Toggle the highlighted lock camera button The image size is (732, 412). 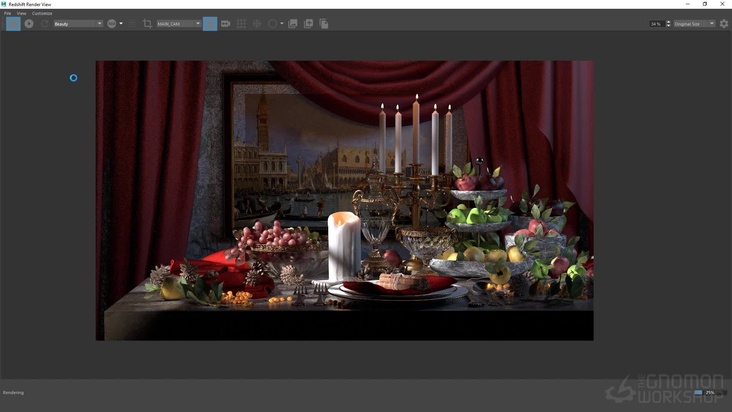coord(210,23)
